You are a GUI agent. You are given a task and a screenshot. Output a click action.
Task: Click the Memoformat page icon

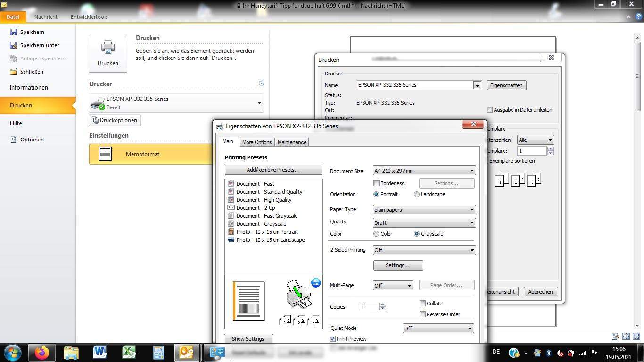[x=106, y=154]
